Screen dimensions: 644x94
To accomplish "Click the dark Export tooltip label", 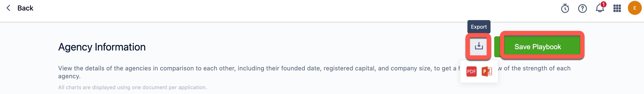I will click(479, 27).
